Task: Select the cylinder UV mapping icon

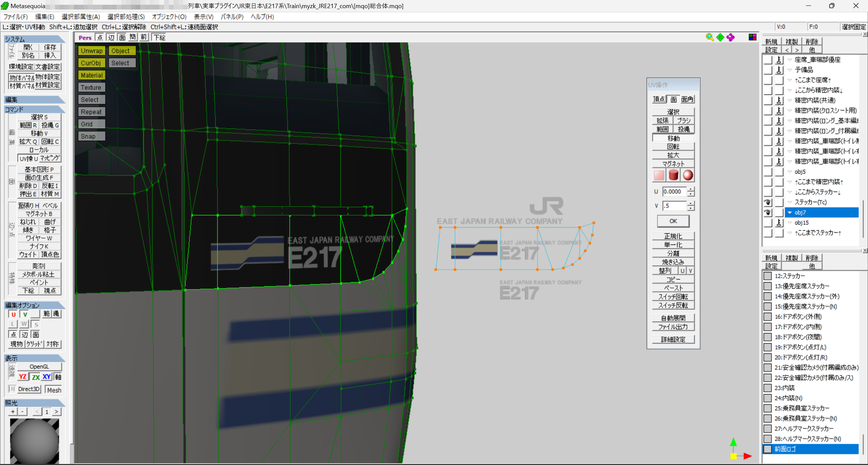Action: 673,175
